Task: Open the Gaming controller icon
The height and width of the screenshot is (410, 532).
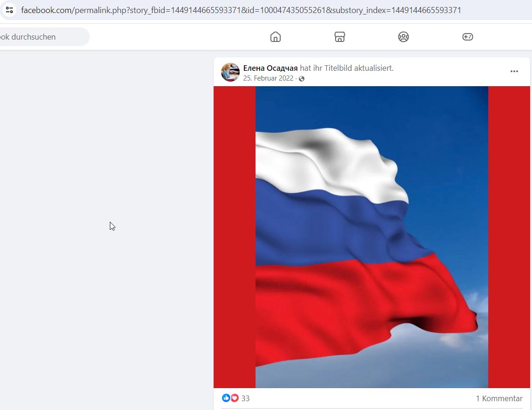Action: 467,37
